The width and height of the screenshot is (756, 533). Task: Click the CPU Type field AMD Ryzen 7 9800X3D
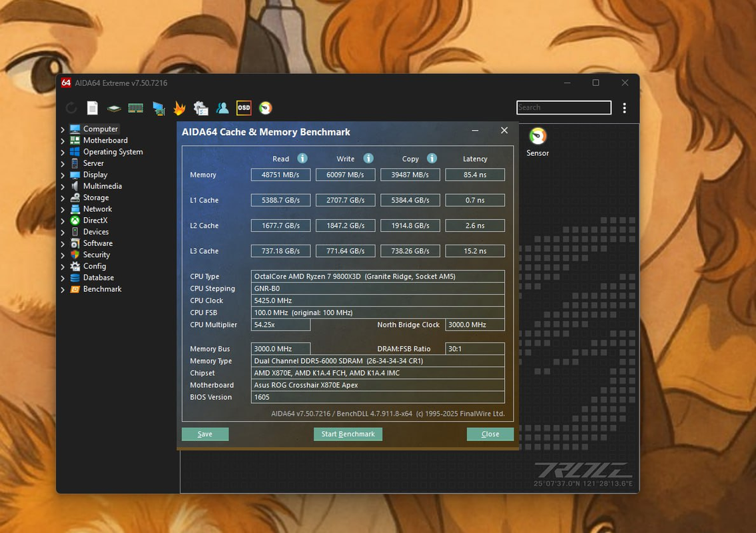pos(378,276)
